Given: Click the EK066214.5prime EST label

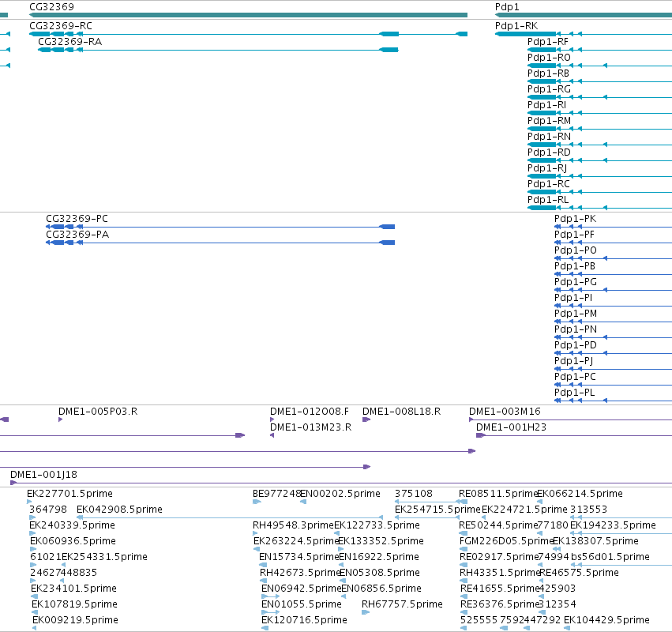Looking at the screenshot, I should pyautogui.click(x=580, y=494).
